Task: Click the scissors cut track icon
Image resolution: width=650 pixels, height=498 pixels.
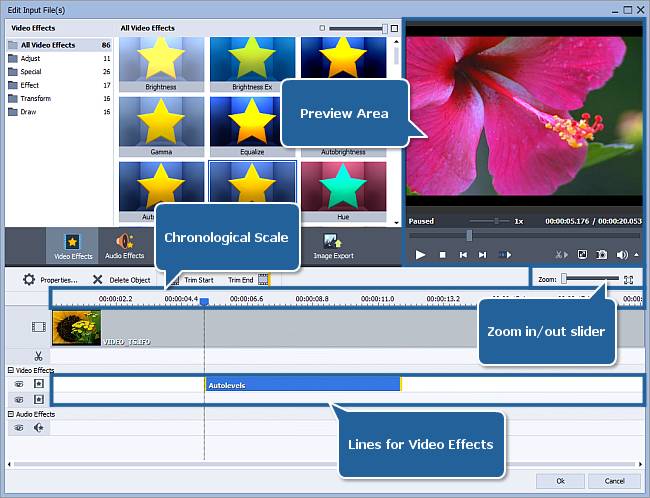Action: (x=39, y=356)
